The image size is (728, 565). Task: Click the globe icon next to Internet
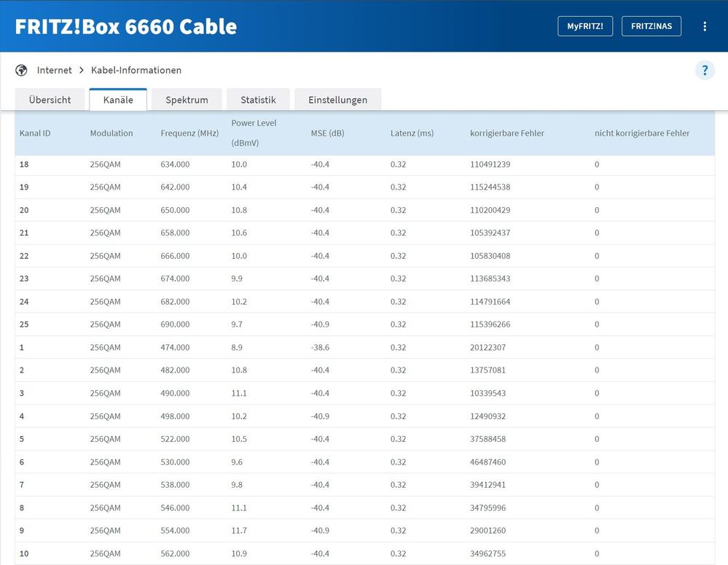21,71
